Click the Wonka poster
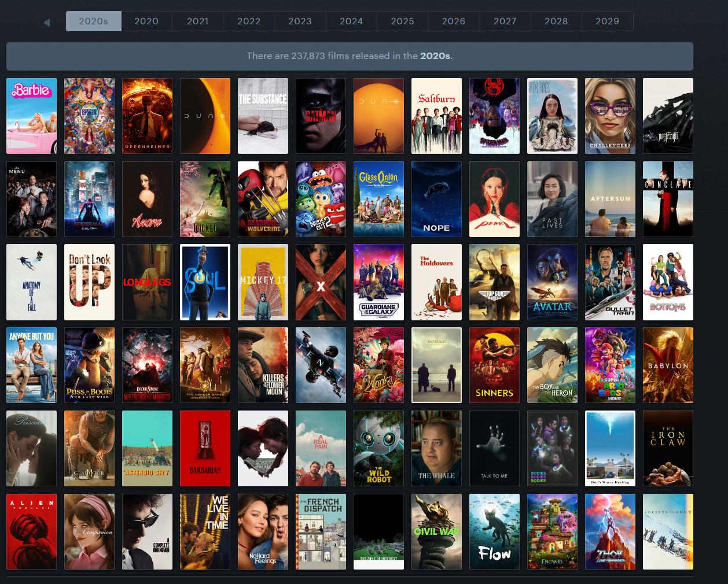This screenshot has height=584, width=728. [x=379, y=365]
